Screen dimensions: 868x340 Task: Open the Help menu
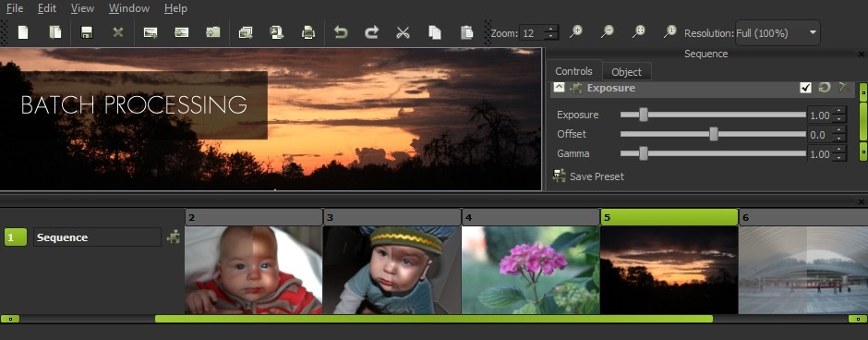(x=175, y=8)
